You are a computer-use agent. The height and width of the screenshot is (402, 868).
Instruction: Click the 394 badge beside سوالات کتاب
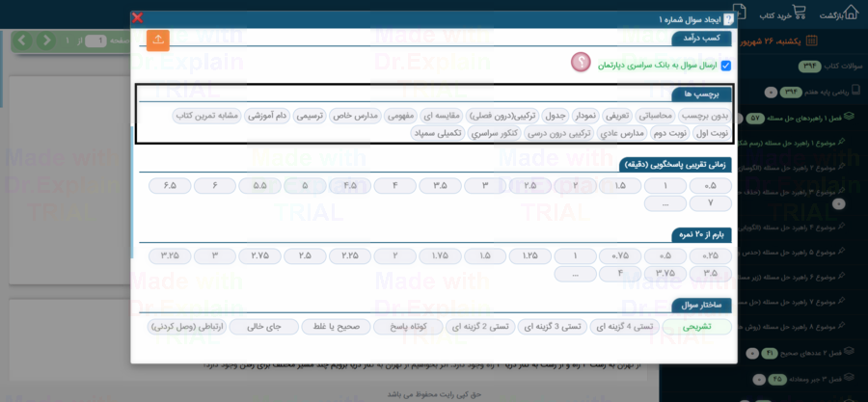point(810,67)
